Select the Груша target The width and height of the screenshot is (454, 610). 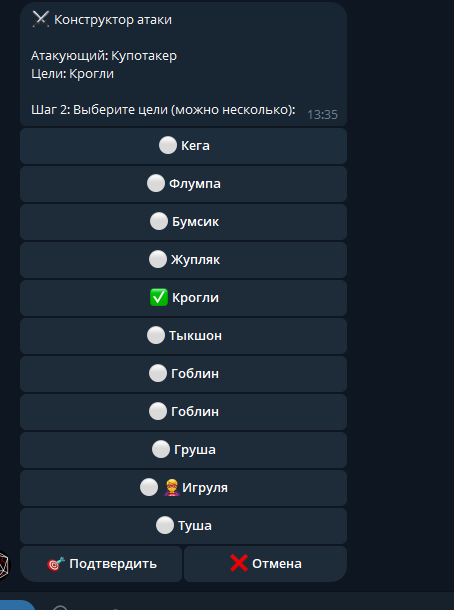pyautogui.click(x=183, y=450)
